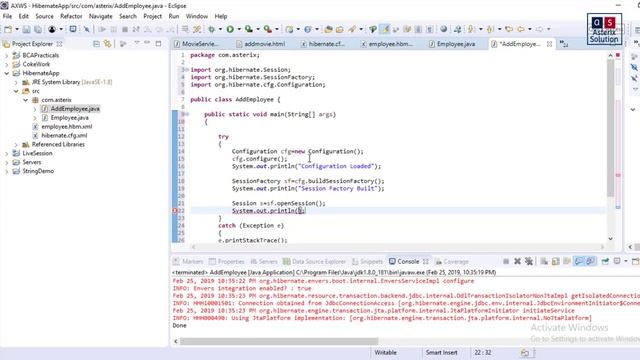This screenshot has height=360, width=640.
Task: Open the Debug button dropdown arrow
Action: (x=220, y=29)
